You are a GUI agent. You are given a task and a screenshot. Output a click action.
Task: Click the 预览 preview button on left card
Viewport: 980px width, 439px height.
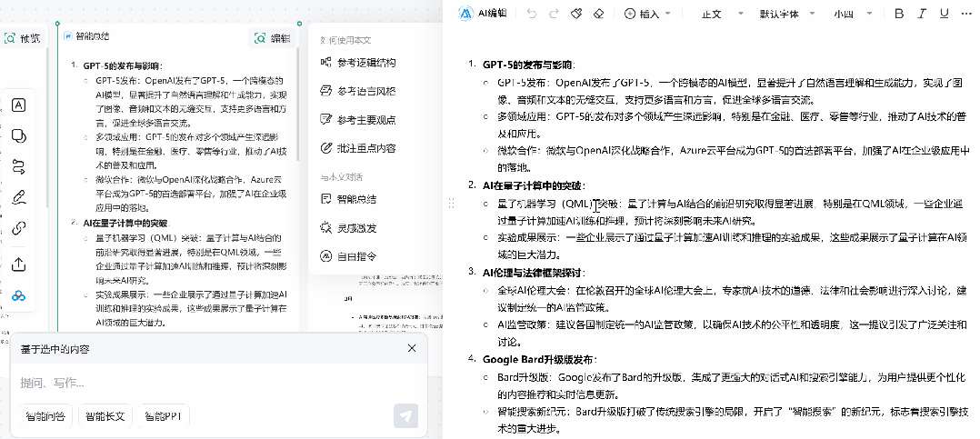23,38
